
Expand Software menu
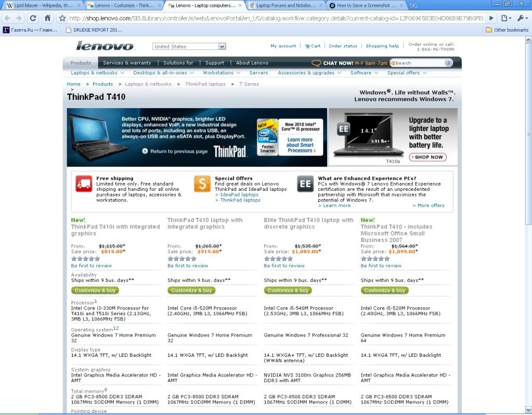point(364,73)
